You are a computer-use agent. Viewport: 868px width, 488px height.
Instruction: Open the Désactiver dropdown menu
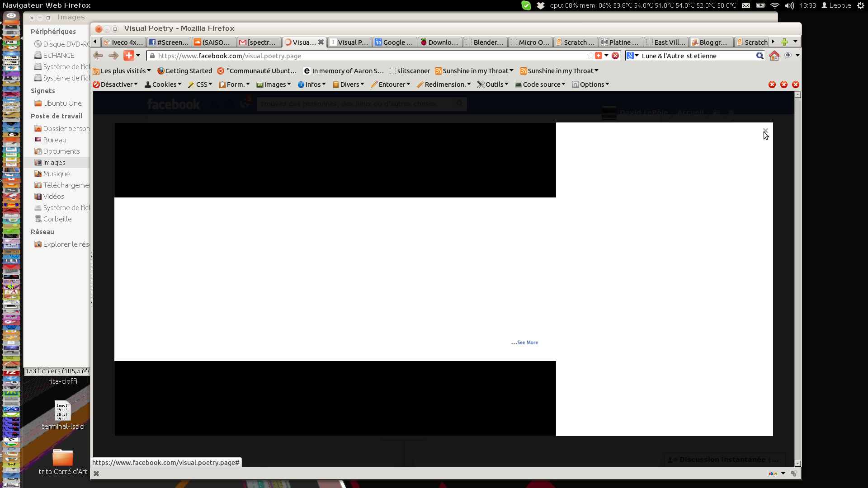[116, 84]
